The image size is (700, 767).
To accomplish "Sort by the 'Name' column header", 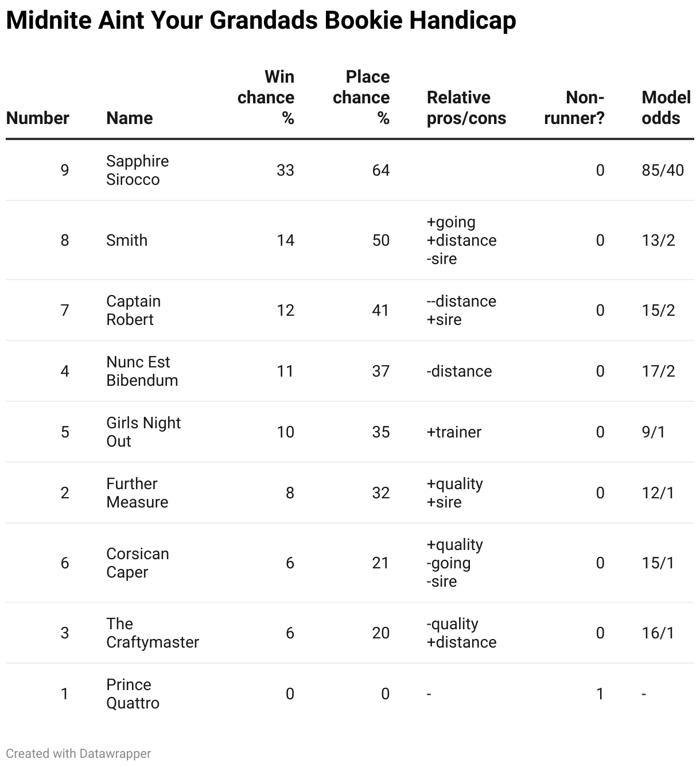I will (130, 118).
